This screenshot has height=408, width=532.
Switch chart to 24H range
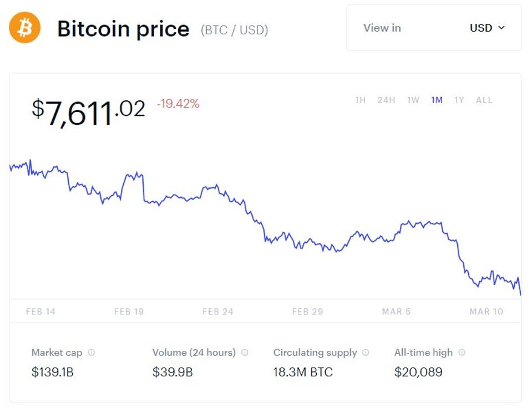coord(386,100)
